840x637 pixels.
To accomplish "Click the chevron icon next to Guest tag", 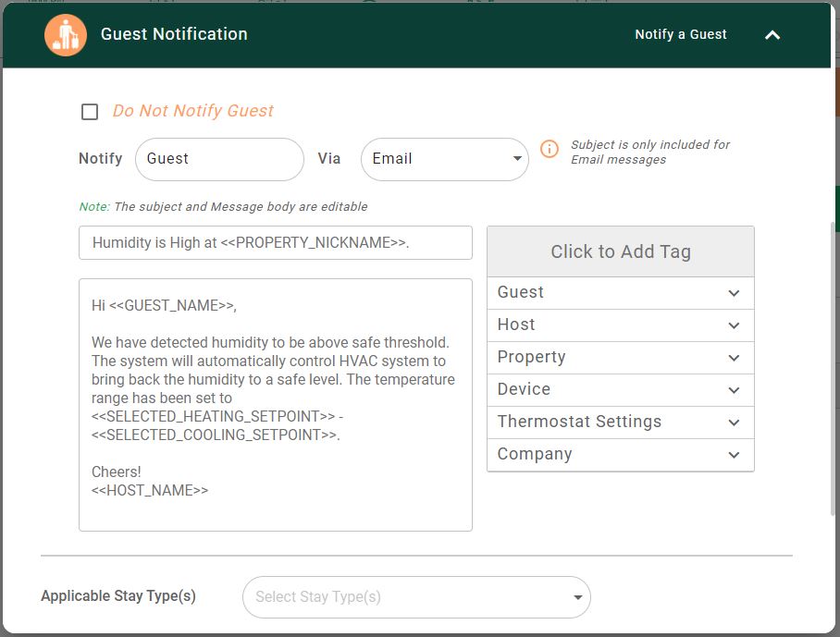I will pyautogui.click(x=734, y=293).
